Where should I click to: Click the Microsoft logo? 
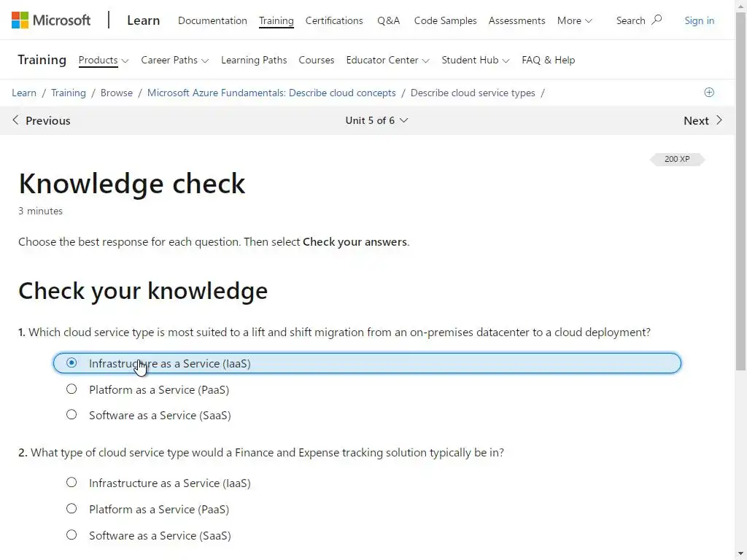pyautogui.click(x=51, y=20)
